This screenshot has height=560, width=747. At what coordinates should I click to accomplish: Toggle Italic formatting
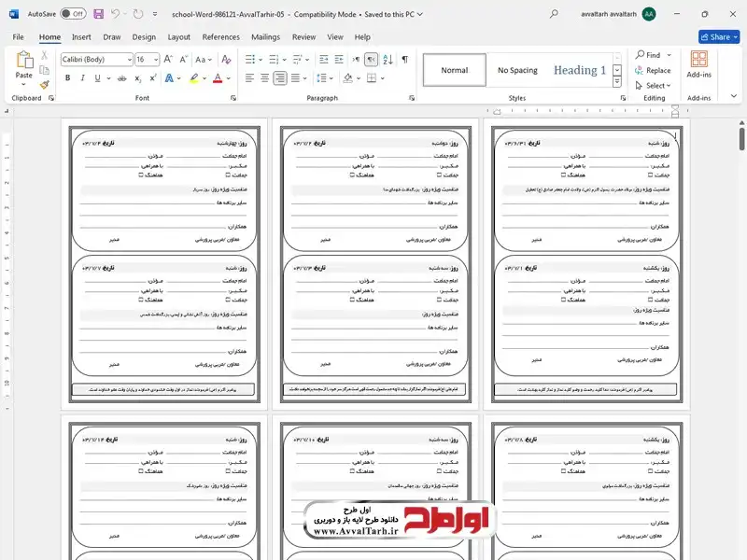82,78
